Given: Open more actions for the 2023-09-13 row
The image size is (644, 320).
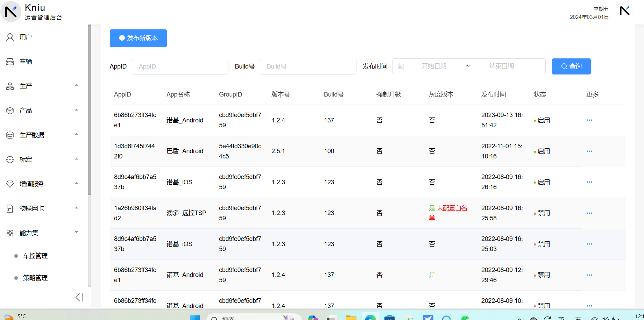Looking at the screenshot, I should (589, 120).
